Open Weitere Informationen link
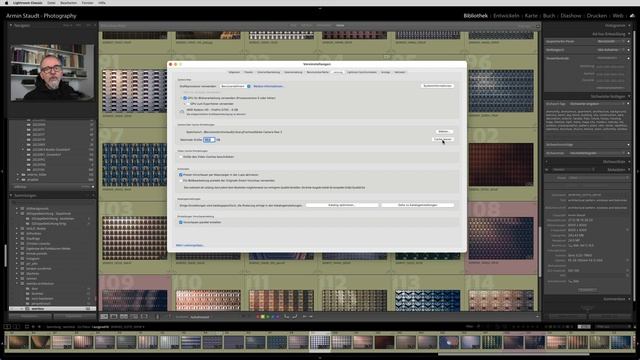640x360 pixels. click(x=268, y=86)
